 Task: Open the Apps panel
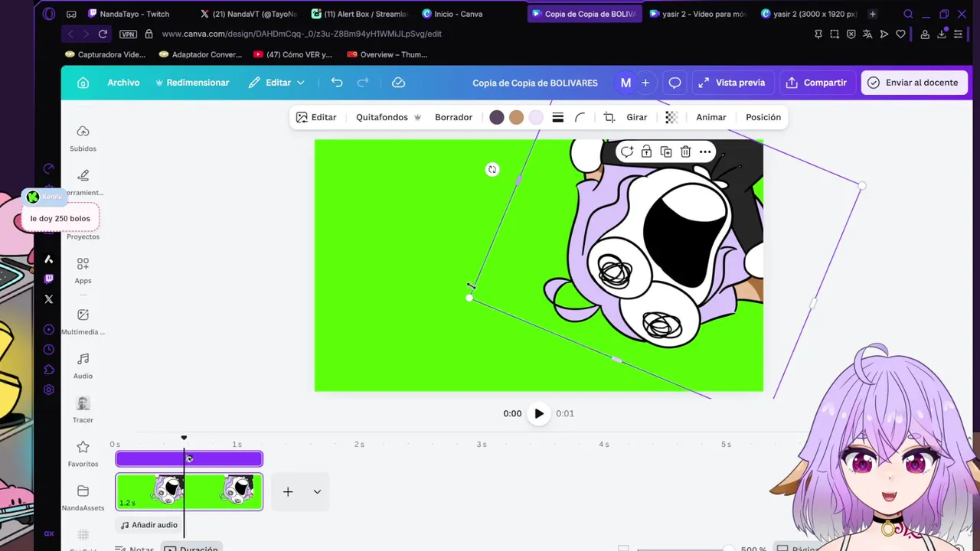click(83, 270)
